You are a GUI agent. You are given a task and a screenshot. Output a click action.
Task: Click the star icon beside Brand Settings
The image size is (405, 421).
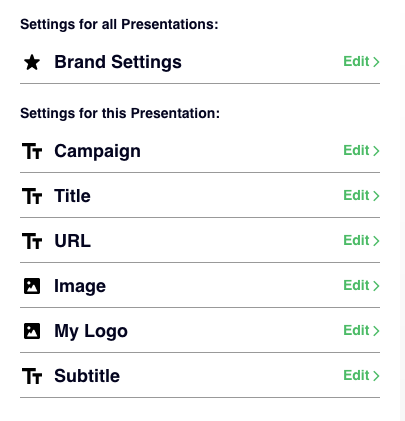pyautogui.click(x=32, y=62)
